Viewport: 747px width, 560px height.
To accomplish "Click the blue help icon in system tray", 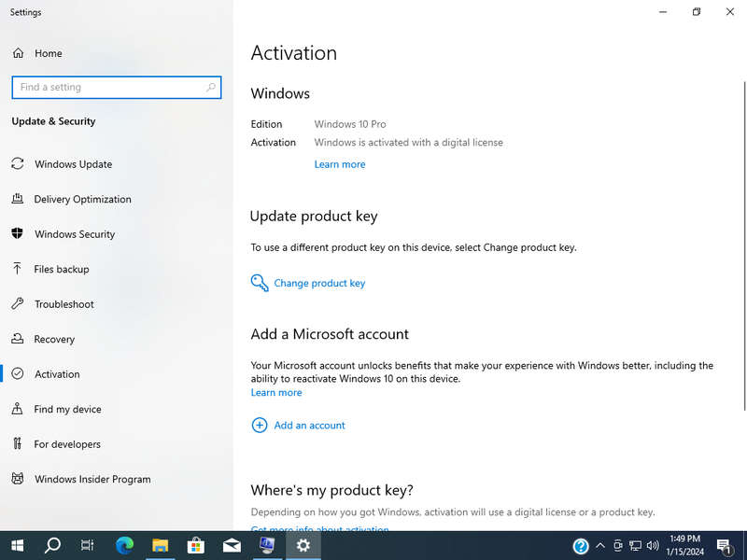I will (581, 546).
